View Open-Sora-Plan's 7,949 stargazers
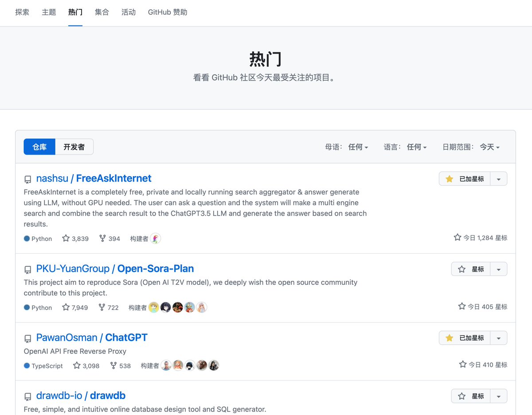The image size is (532, 415). pos(75,307)
